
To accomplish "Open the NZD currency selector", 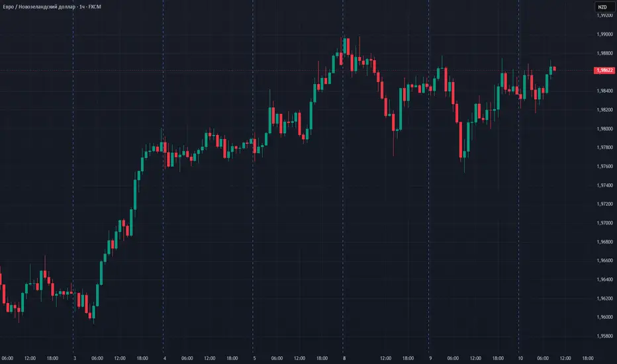I will coord(602,7).
